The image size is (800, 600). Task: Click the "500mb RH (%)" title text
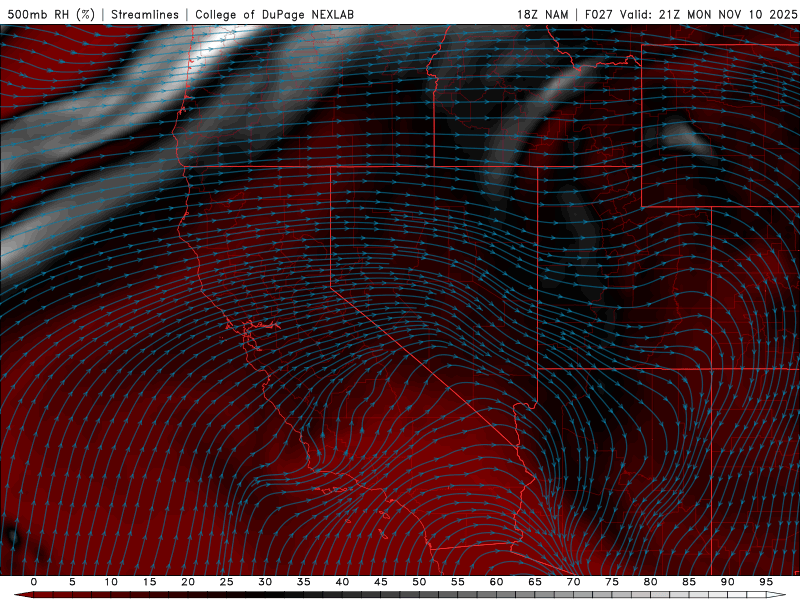(x=51, y=14)
